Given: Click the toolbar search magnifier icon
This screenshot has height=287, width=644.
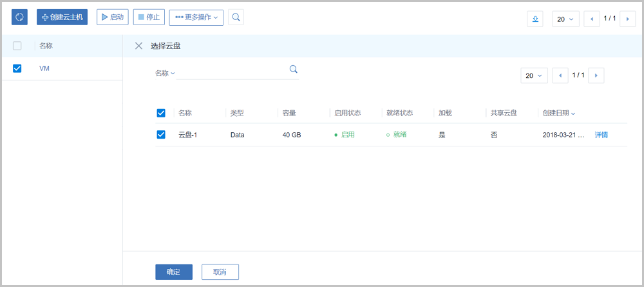Looking at the screenshot, I should (x=236, y=17).
